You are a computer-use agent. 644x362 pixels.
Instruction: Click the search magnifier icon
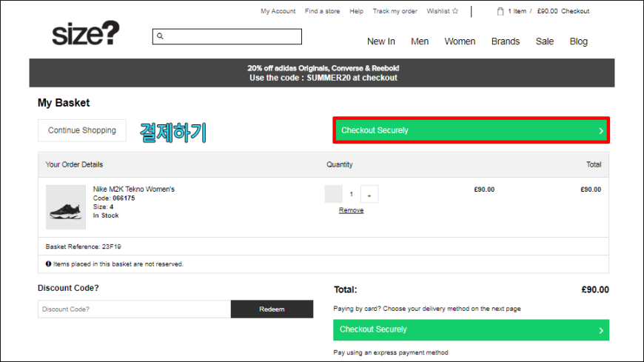[x=160, y=36]
